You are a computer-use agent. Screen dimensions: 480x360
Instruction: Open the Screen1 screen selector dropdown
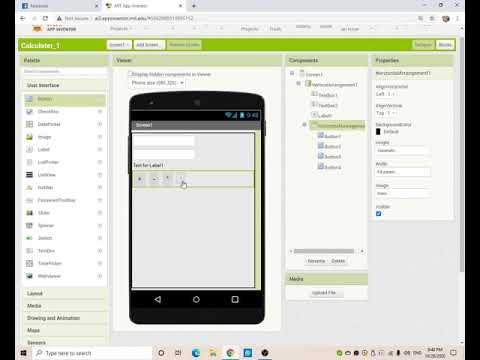(x=119, y=45)
